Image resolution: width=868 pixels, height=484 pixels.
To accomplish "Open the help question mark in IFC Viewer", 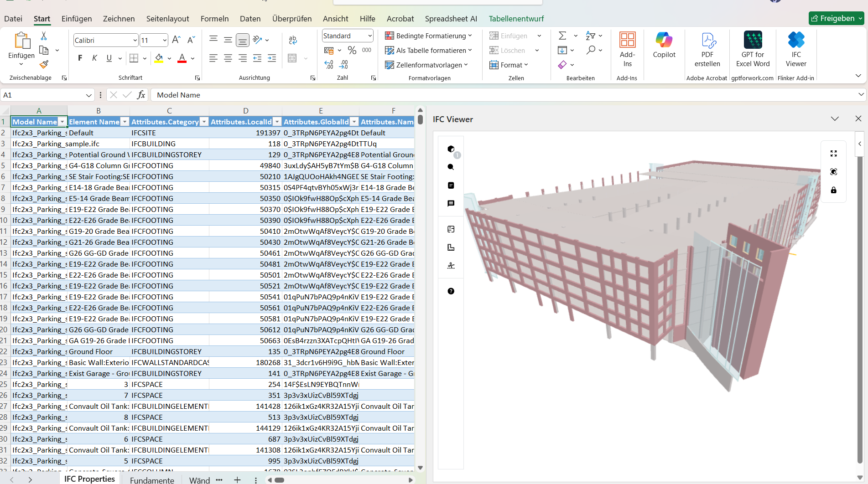I will tap(451, 291).
